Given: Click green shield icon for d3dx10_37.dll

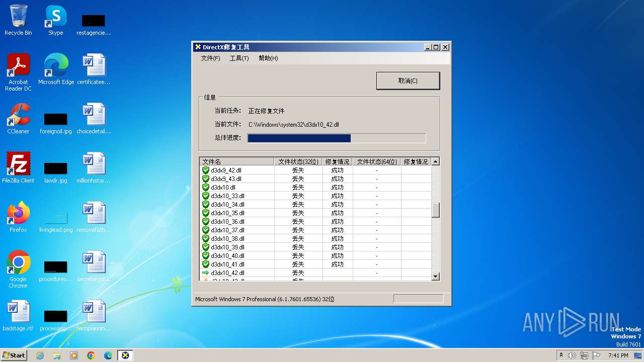Looking at the screenshot, I should point(206,230).
